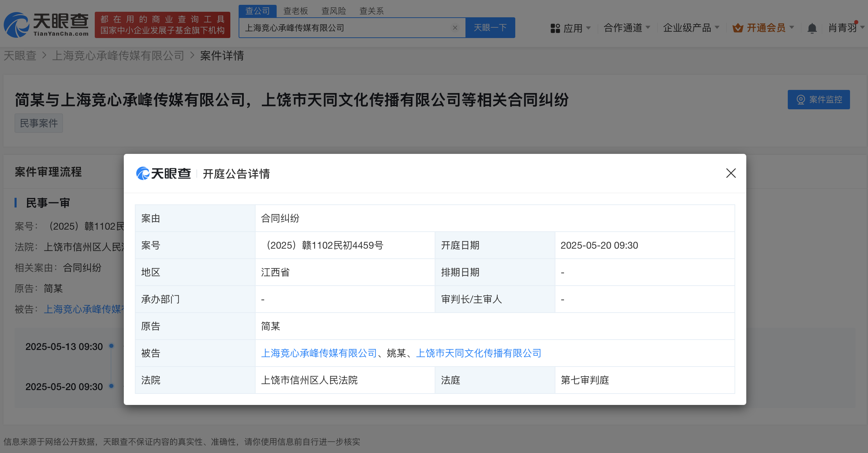Image resolution: width=868 pixels, height=453 pixels.
Task: Click the TianYanCha logo in header
Action: coord(46,25)
